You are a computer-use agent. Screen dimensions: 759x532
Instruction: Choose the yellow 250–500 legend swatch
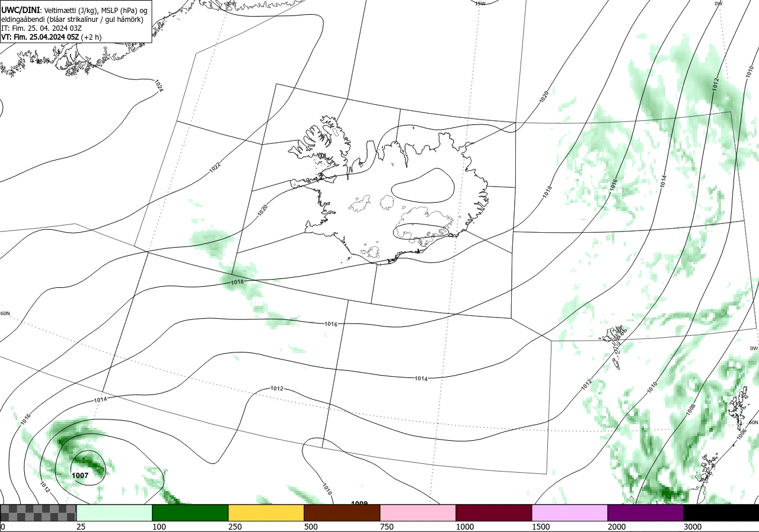266,512
